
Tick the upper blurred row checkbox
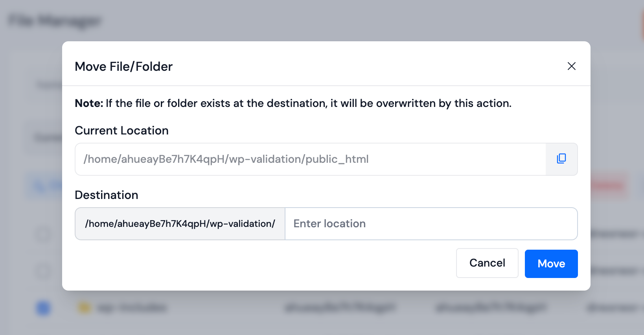(x=43, y=235)
